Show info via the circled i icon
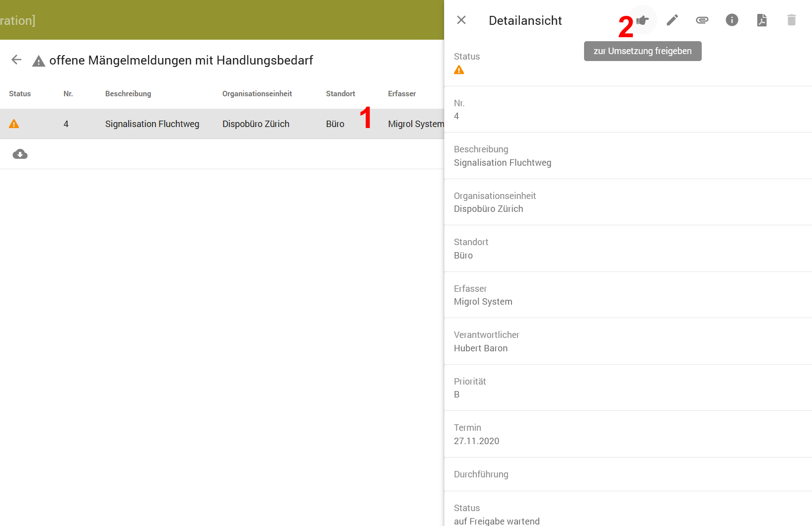This screenshot has width=812, height=526. click(732, 20)
